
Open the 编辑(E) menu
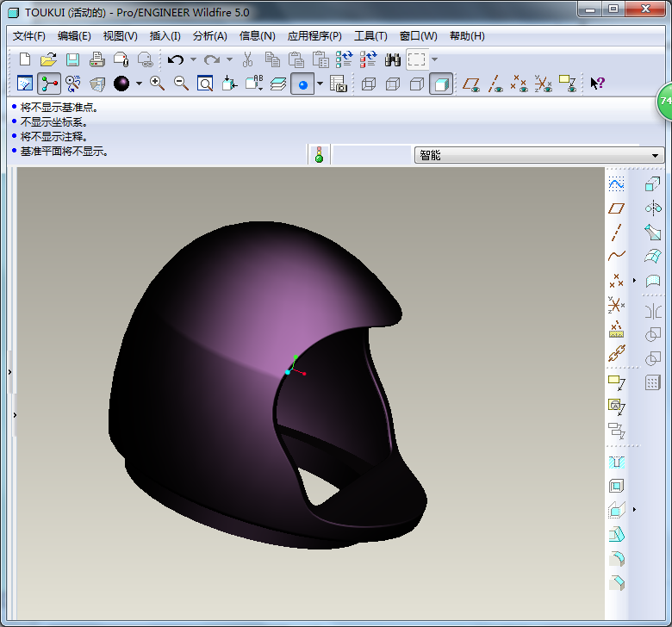74,36
